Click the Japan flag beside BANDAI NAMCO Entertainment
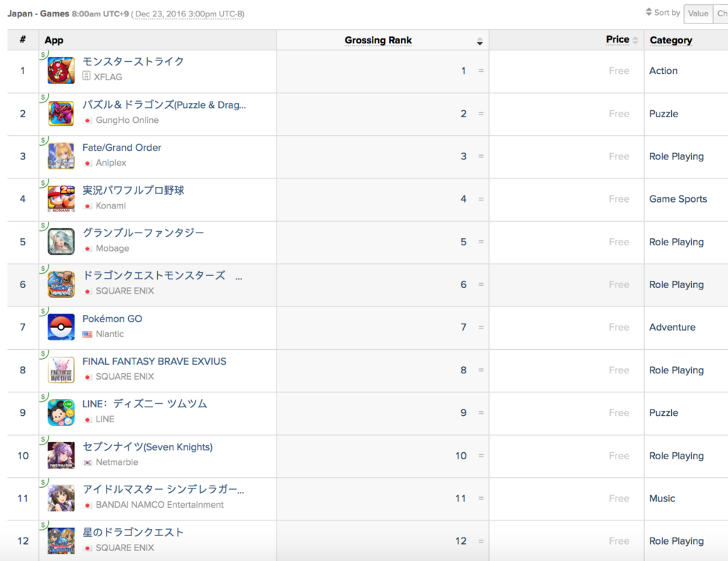The image size is (728, 561). point(87,506)
